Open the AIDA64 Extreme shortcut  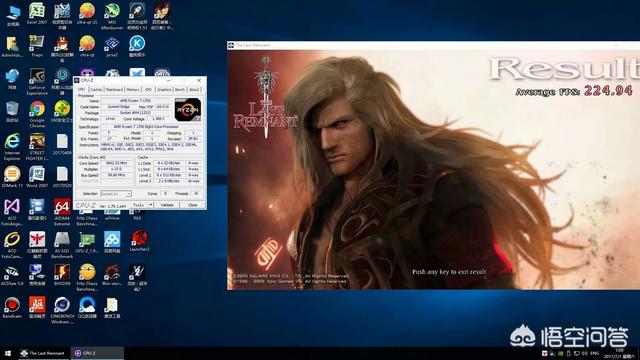(x=62, y=212)
